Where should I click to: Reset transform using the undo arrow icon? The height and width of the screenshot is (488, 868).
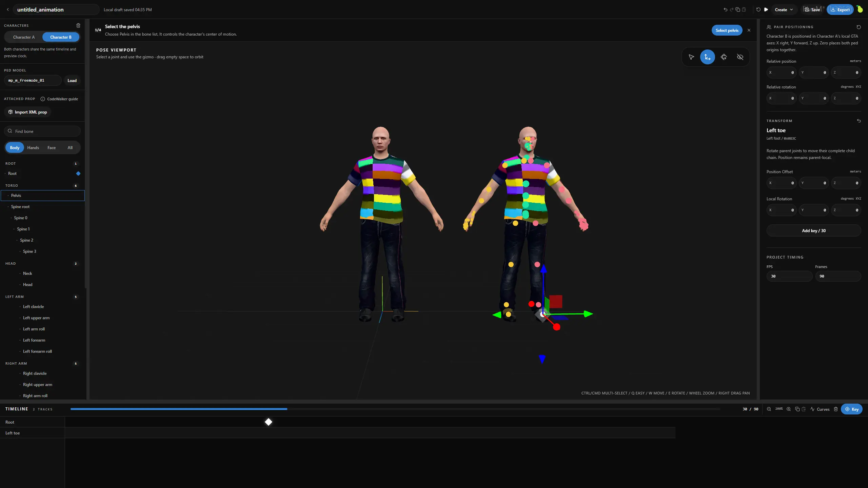point(859,121)
